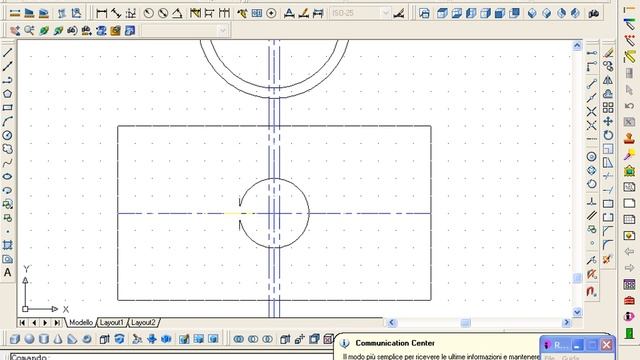Select the Snap to Quadrant tool
The image size is (640, 360).
(592, 170)
